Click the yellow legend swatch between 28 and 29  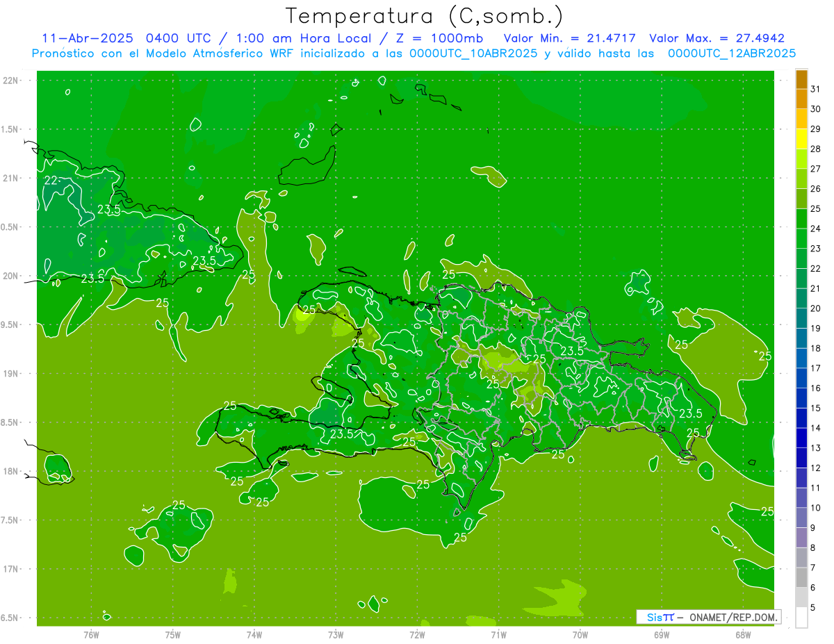[x=801, y=139]
